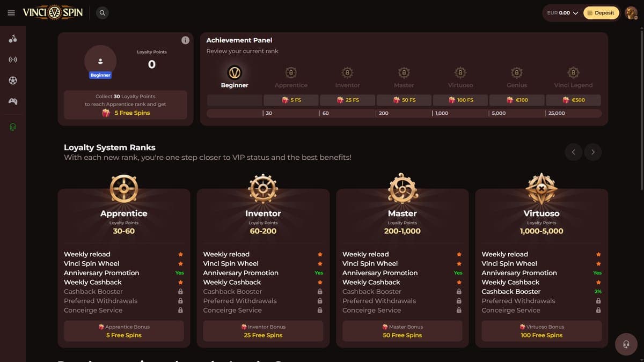Click the €500 reward chip
This screenshot has height=362, width=644.
(574, 100)
